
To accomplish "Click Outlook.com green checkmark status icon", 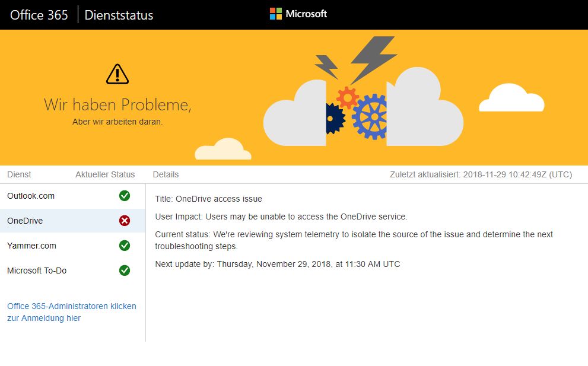I will [x=125, y=196].
